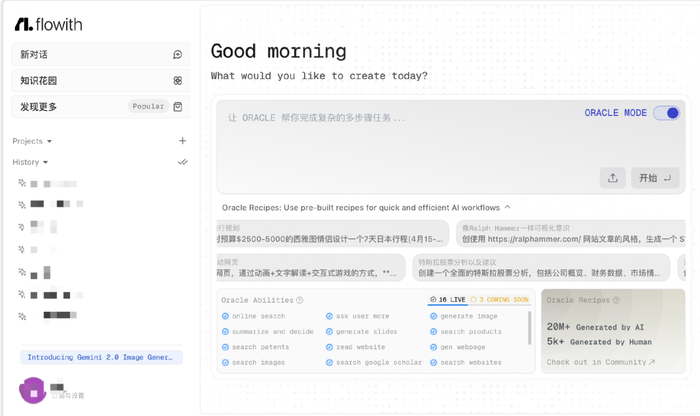This screenshot has height=416, width=700.
Task: Open 发现更多 with Popular badge
Action: coord(99,107)
